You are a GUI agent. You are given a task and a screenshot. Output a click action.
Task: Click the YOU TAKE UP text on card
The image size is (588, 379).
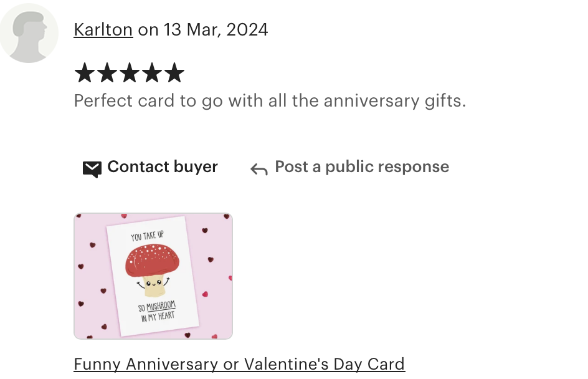click(147, 236)
